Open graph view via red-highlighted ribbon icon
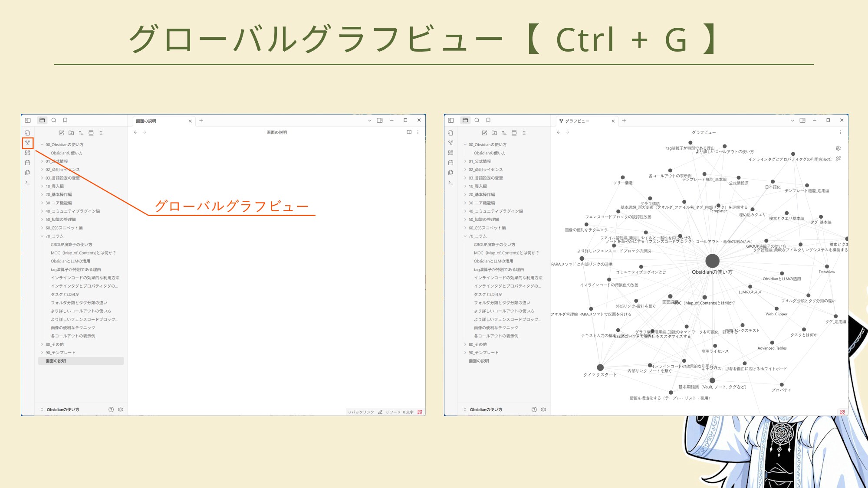868x488 pixels. 27,143
